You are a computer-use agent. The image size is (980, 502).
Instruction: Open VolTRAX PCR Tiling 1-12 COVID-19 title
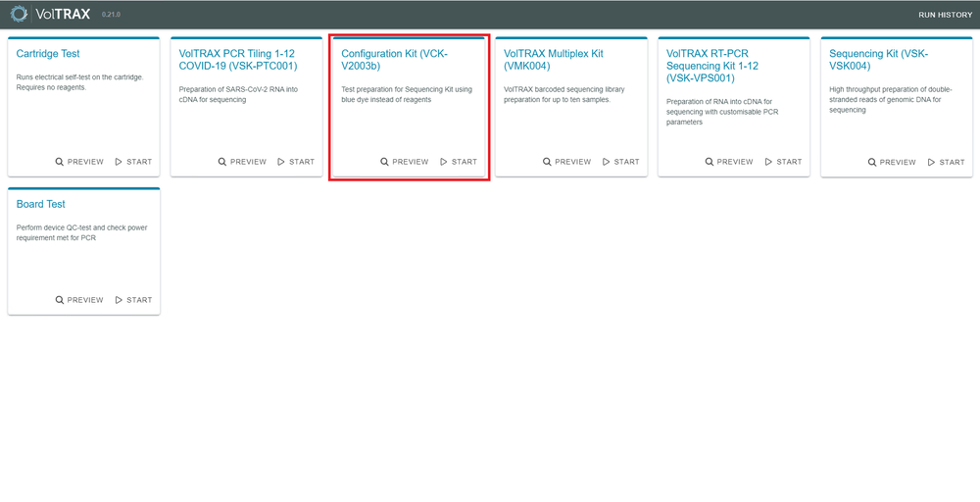coord(238,60)
